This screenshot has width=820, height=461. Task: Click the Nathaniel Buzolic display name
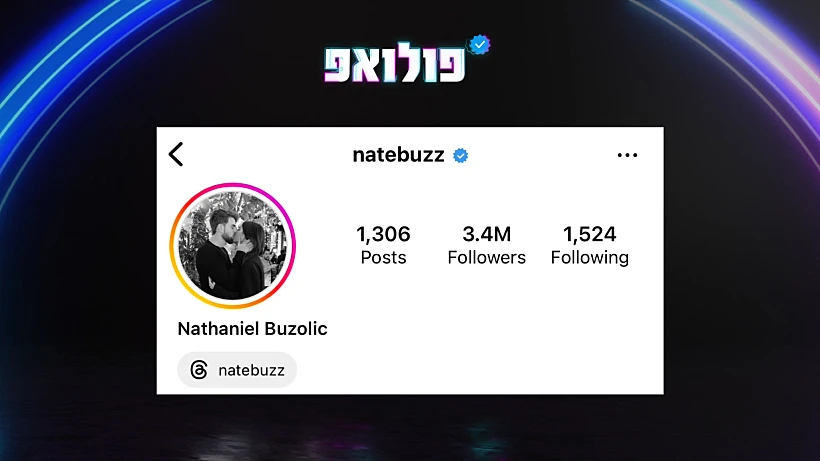253,329
